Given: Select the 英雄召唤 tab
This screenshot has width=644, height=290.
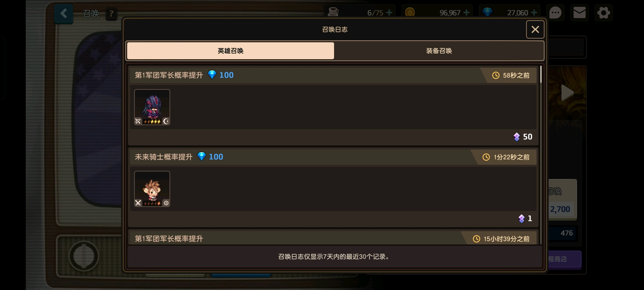Looking at the screenshot, I should (x=231, y=51).
